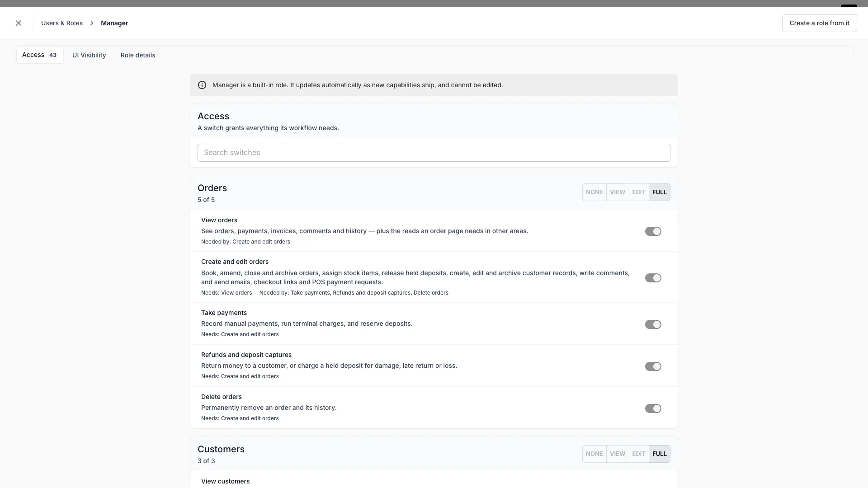Select FULL level for Orders
The width and height of the screenshot is (868, 488).
(659, 192)
